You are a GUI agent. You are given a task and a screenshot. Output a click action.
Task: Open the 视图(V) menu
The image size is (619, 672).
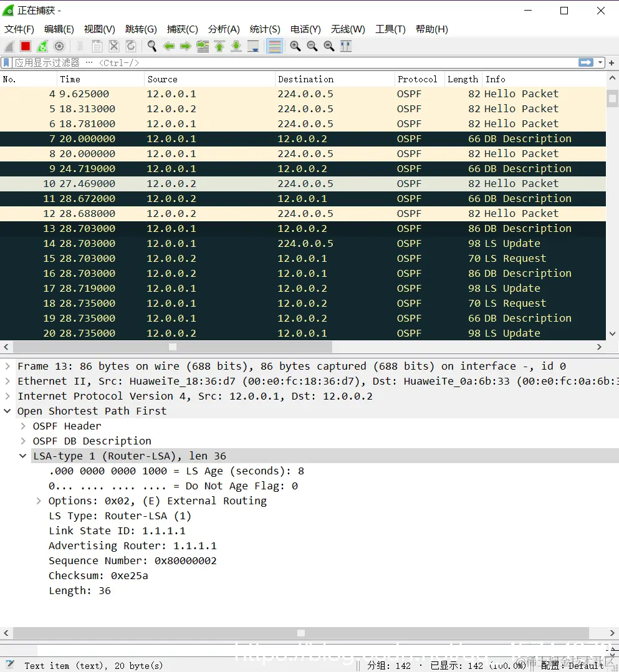[100, 29]
